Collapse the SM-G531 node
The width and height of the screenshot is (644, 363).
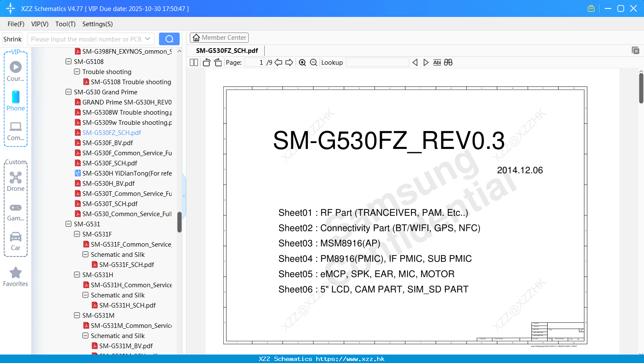[69, 224]
